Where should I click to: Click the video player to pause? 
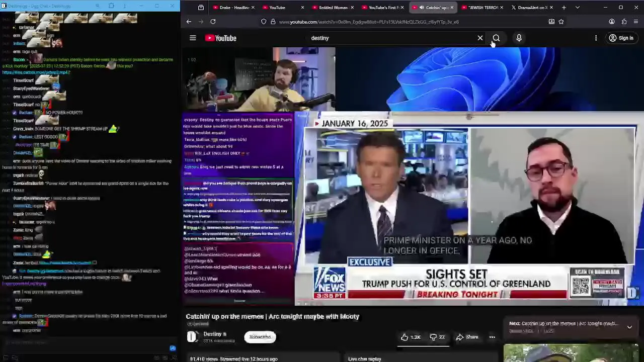pyautogui.click(x=413, y=177)
